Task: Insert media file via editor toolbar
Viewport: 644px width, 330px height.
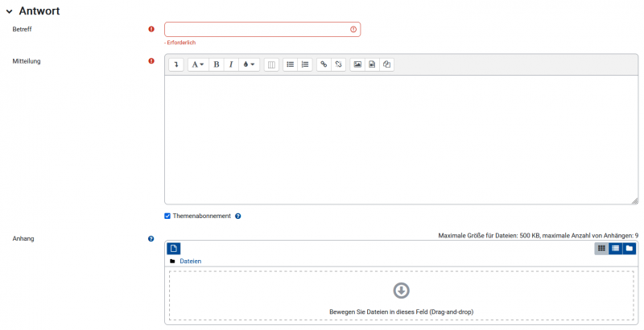Action: pyautogui.click(x=372, y=64)
